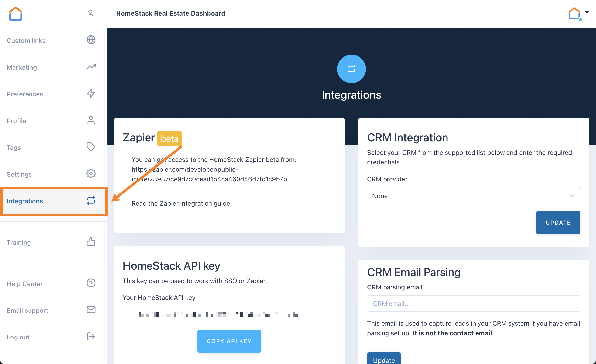Image resolution: width=596 pixels, height=364 pixels.
Task: Open account menu arrow at top right
Action: [587, 12]
